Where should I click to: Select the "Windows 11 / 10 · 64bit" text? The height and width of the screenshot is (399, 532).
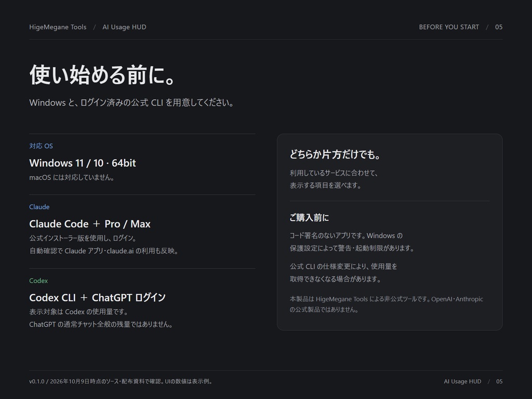(83, 163)
